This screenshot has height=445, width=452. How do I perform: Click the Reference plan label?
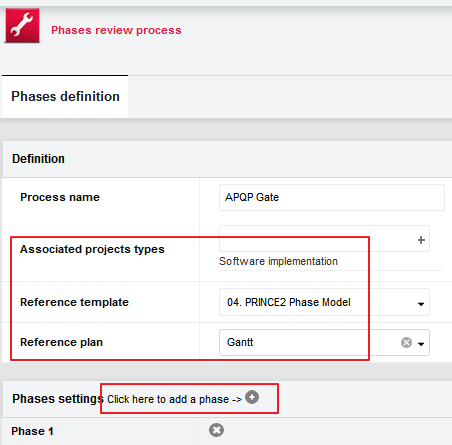point(61,342)
